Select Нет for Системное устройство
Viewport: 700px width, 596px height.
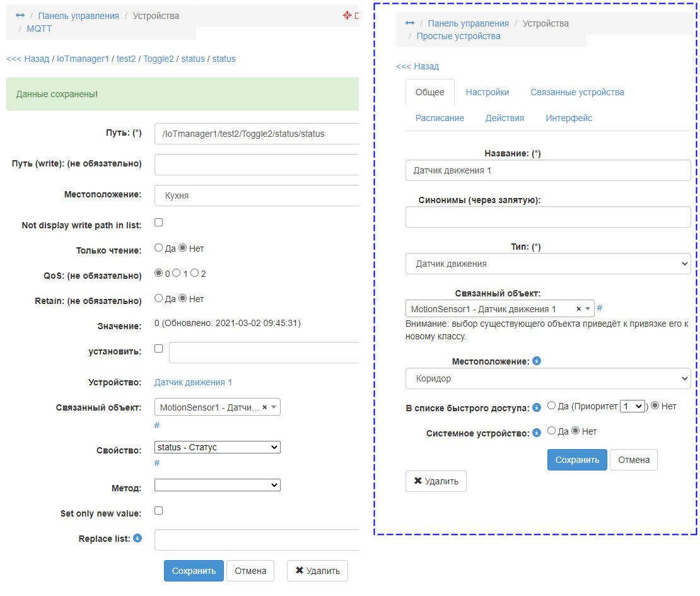575,431
